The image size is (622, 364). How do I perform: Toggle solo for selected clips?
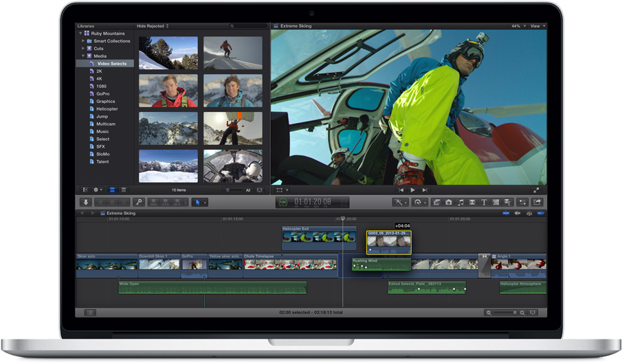(529, 214)
